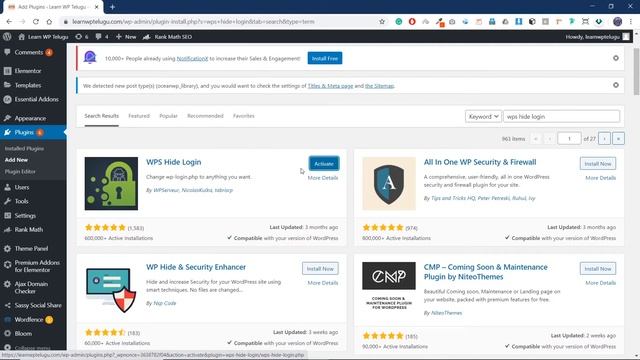Viewport: 640px width, 360px height.
Task: Install CMP Coming Soon & Maintenance plugin
Action: click(x=598, y=269)
